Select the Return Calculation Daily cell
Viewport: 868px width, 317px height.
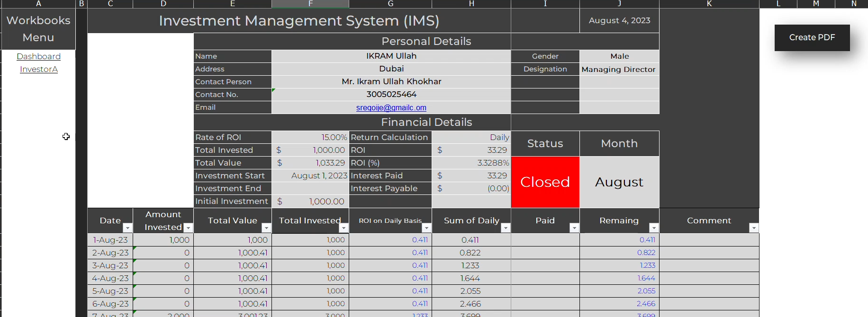[x=471, y=137]
